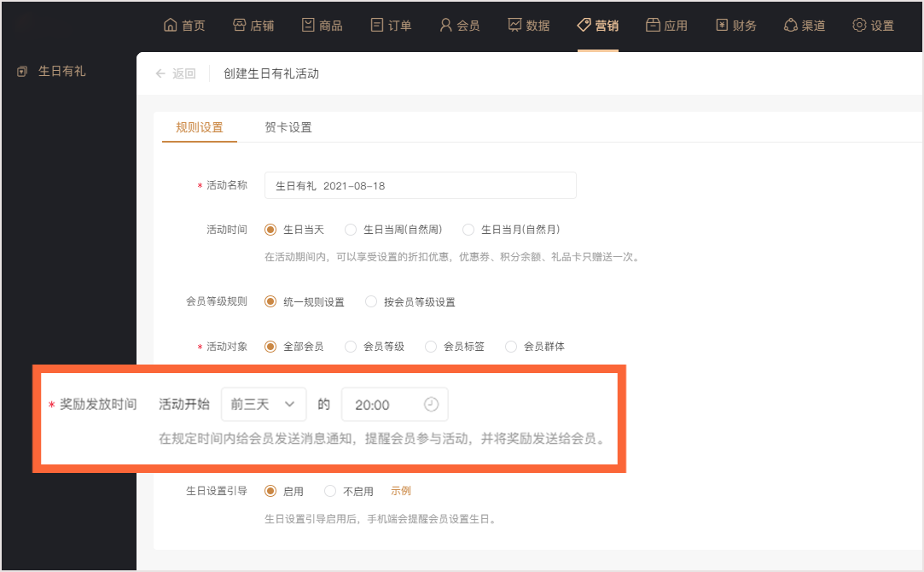
Task: Select 不启用 for birthday guide
Action: [x=330, y=491]
